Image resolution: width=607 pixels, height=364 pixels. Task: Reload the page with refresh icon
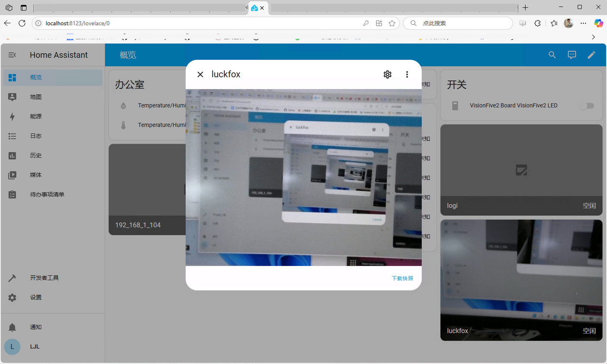click(22, 23)
